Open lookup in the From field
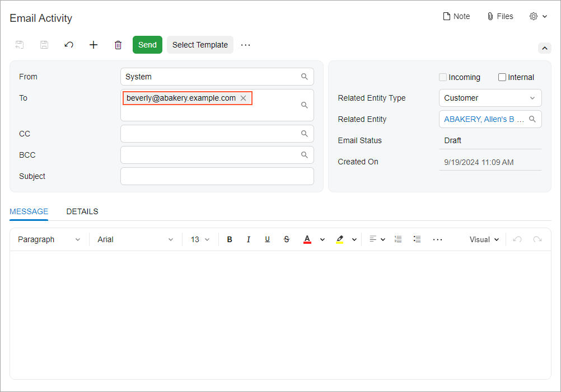The height and width of the screenshot is (392, 561). click(305, 77)
